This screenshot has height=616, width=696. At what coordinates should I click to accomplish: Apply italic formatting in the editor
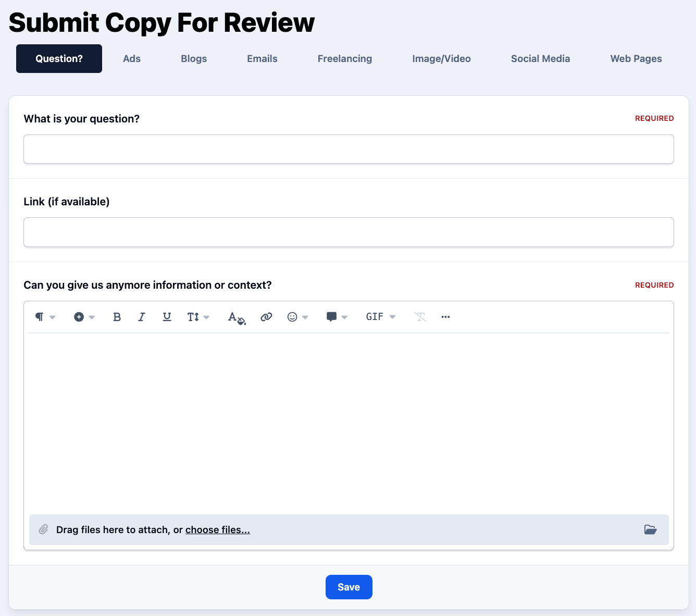[141, 317]
